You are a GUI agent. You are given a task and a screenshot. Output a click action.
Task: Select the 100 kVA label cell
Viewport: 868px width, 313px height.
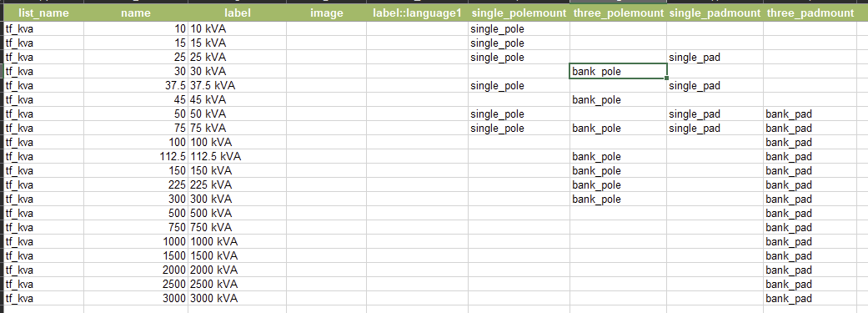point(238,143)
